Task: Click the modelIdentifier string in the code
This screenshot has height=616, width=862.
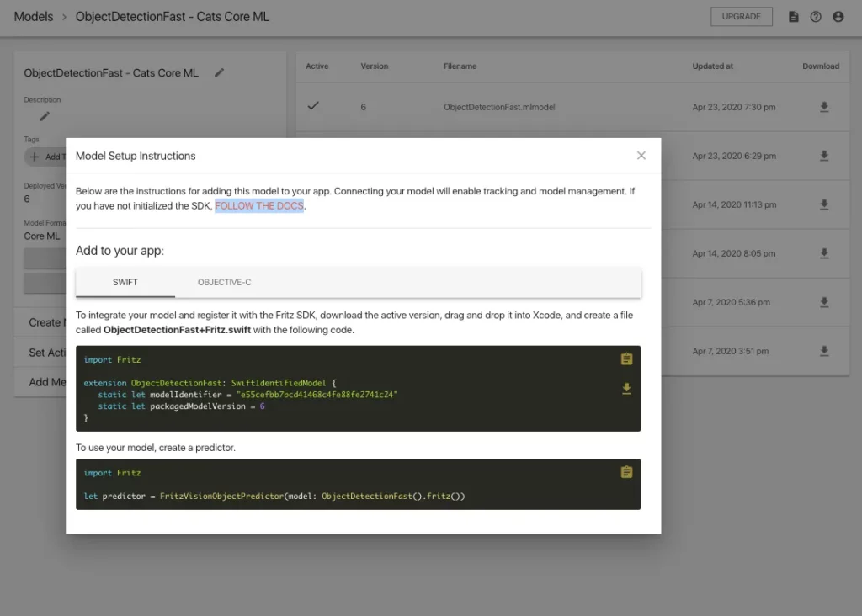Action: click(317, 395)
